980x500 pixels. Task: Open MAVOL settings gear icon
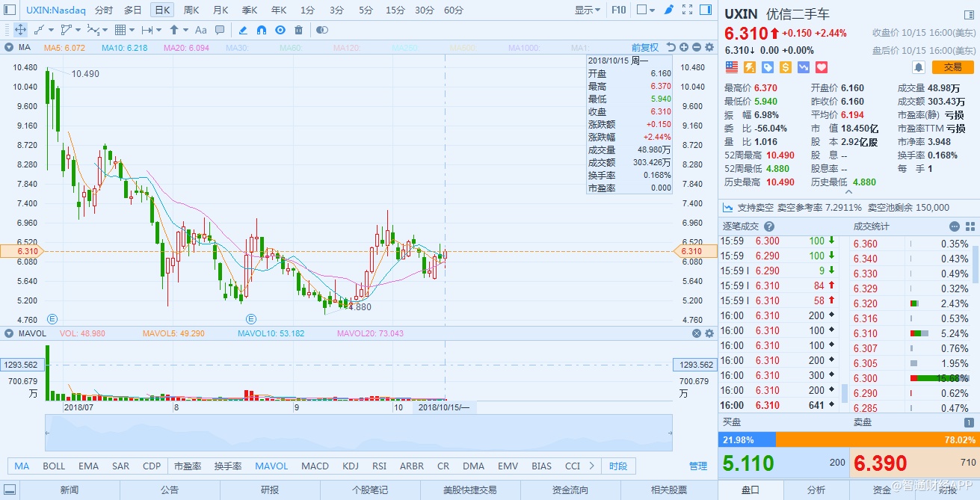click(x=709, y=333)
